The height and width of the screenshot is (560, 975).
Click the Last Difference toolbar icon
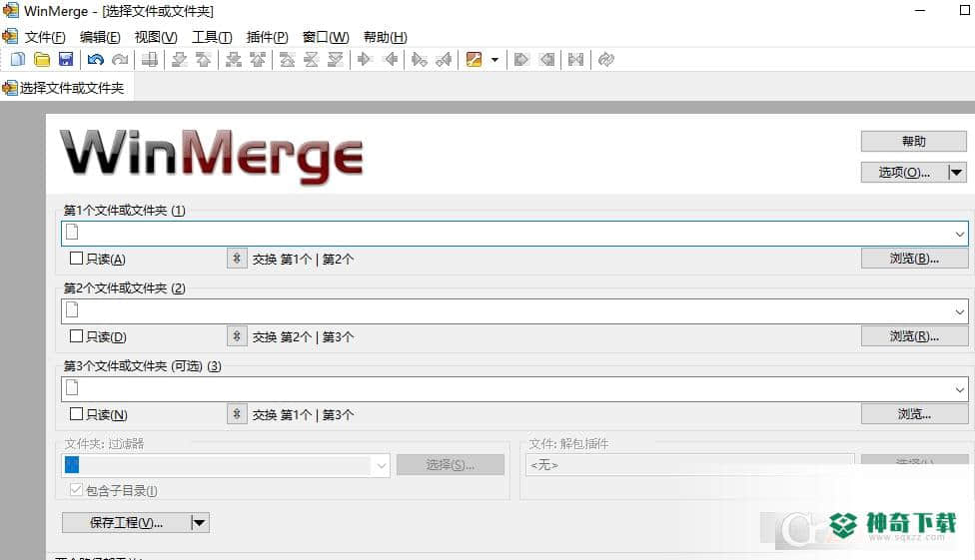click(x=336, y=60)
